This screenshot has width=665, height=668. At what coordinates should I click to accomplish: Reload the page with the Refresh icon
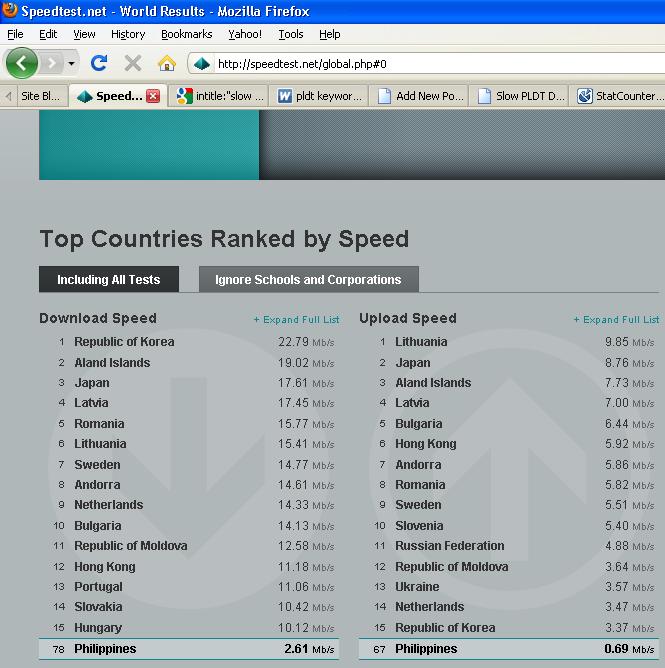click(x=99, y=63)
